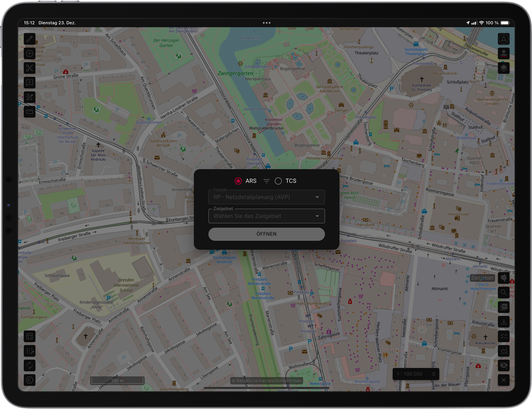Select the pencil editing tool

[x=29, y=39]
